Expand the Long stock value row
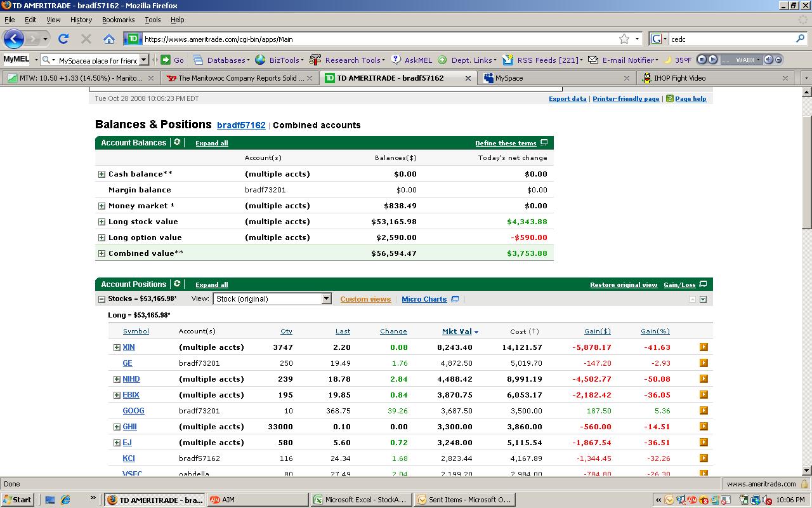This screenshot has width=812, height=508. pos(101,222)
